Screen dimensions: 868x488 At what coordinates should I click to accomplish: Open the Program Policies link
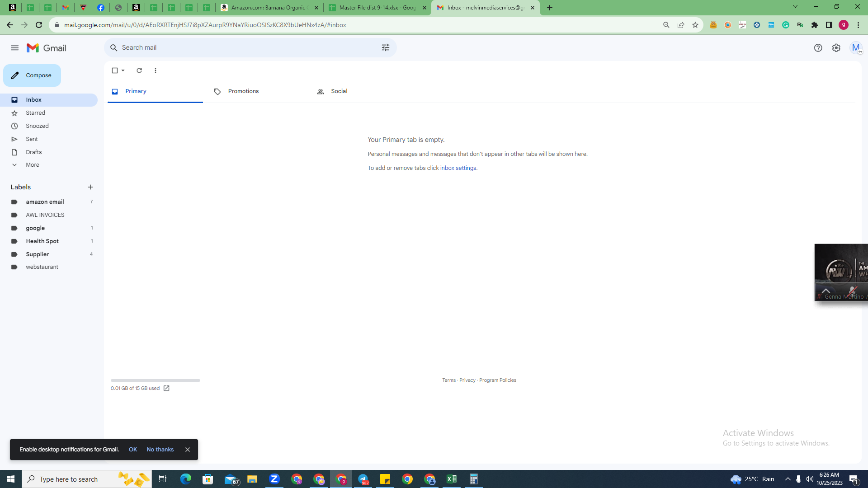click(x=498, y=380)
